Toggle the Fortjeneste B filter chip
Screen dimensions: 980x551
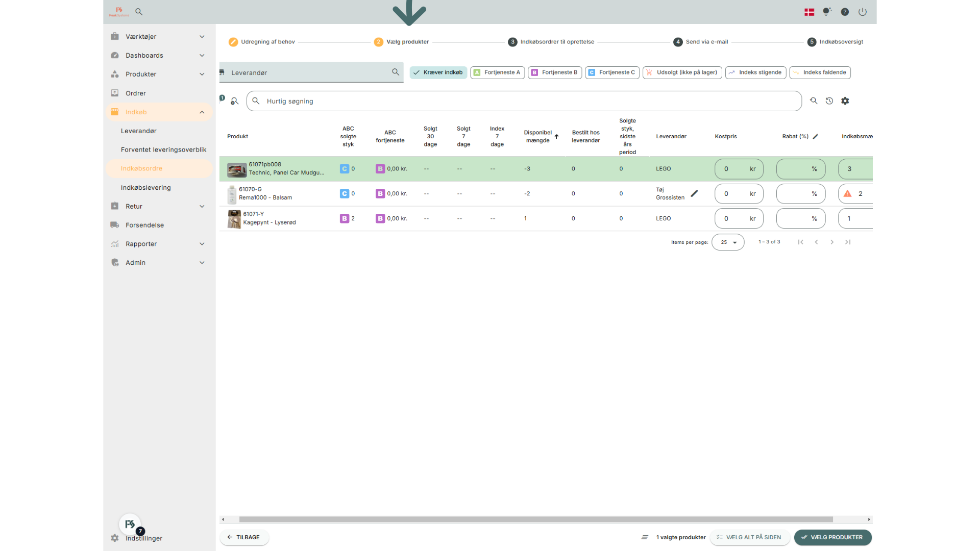[x=555, y=72]
